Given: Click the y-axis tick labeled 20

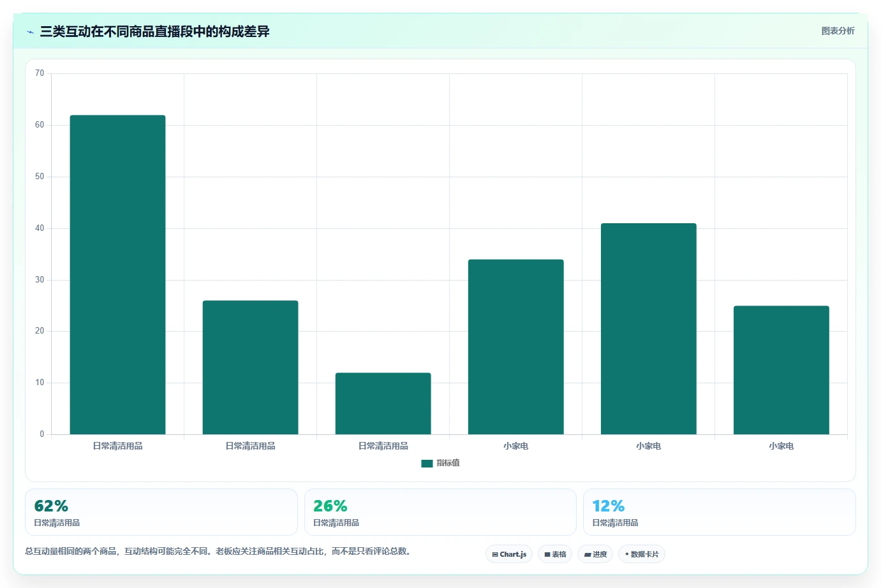Looking at the screenshot, I should [x=40, y=331].
